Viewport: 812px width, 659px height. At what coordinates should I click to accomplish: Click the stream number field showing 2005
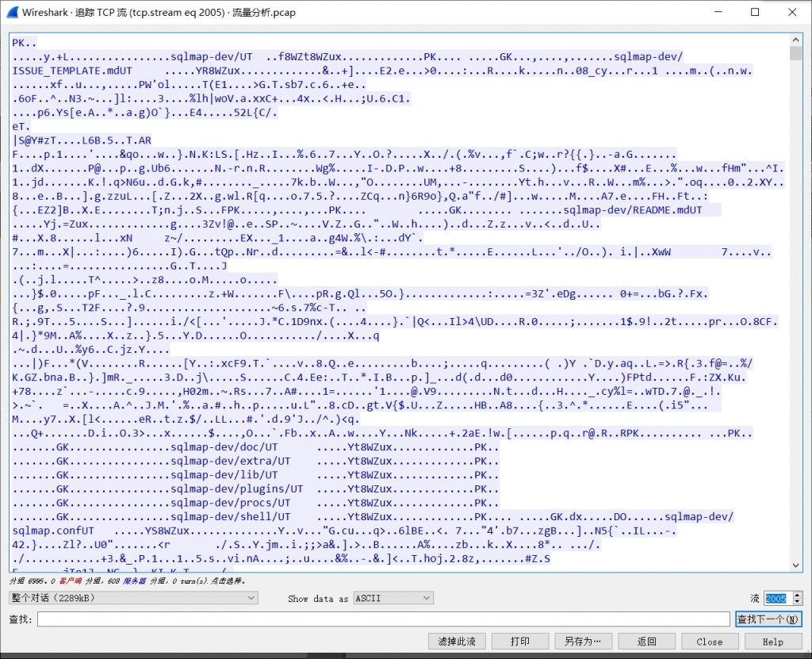(778, 599)
